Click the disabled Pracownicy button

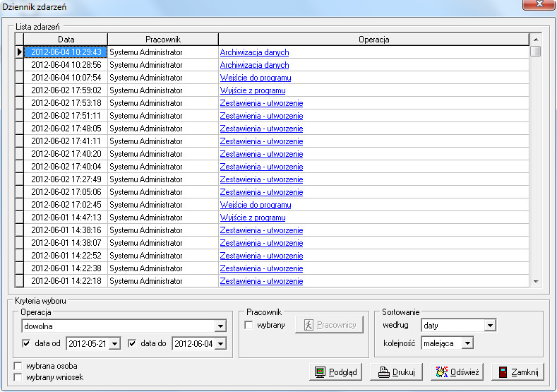click(329, 325)
